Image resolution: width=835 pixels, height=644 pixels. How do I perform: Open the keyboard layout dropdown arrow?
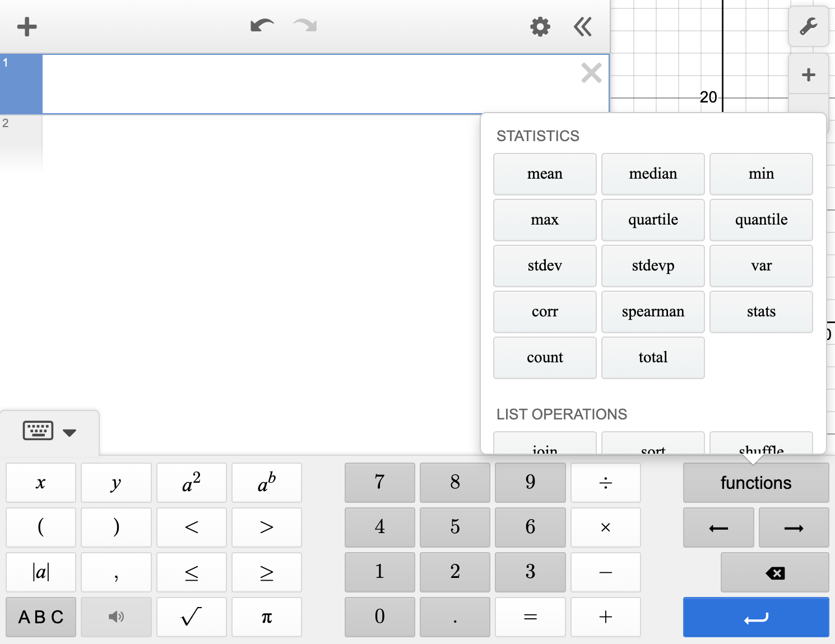[69, 432]
